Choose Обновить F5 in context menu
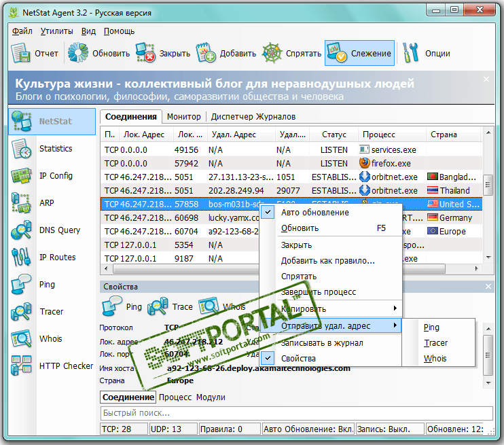Screen dimensions: 504x445 pyautogui.click(x=331, y=228)
